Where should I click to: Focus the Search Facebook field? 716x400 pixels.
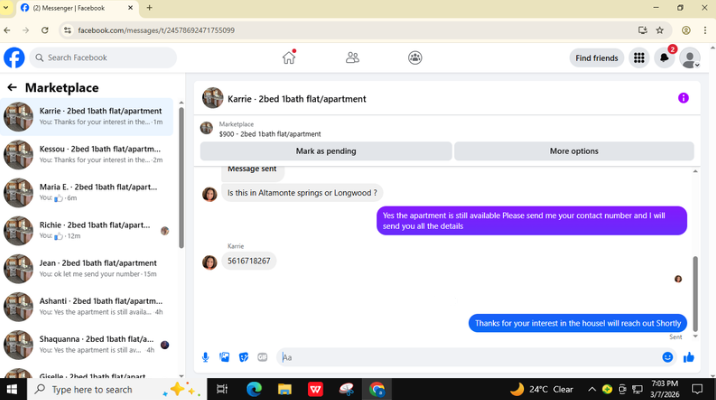(x=103, y=58)
